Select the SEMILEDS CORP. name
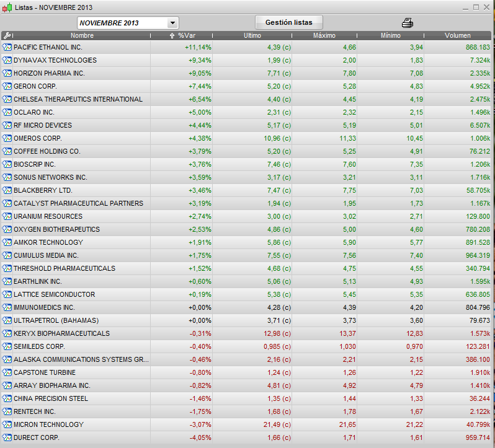495x448 pixels. pyautogui.click(x=39, y=346)
